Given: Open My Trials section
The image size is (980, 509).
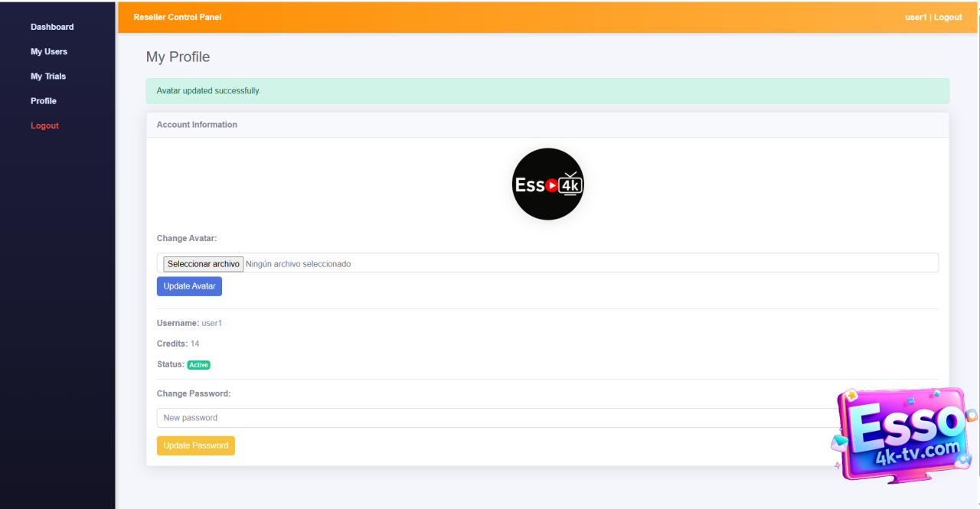Looking at the screenshot, I should click(x=48, y=77).
